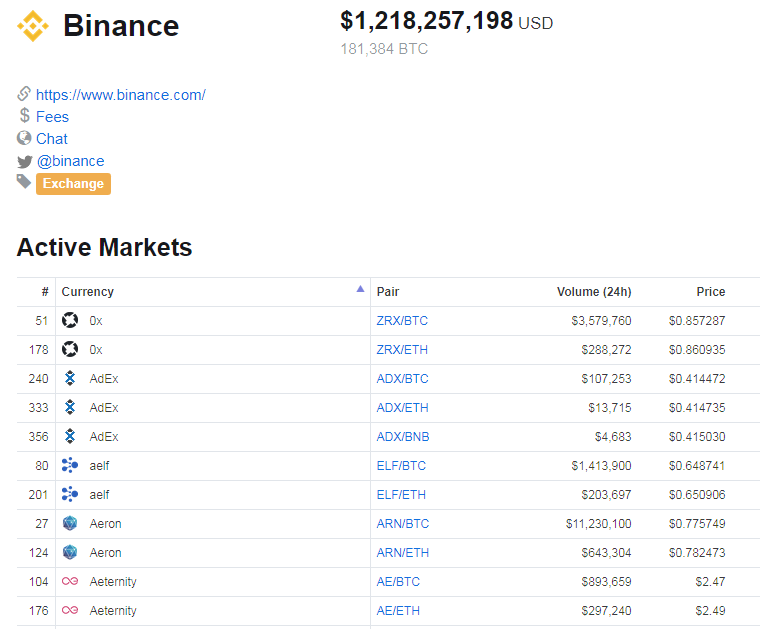Click the Active Markets heading
The height and width of the screenshot is (629, 760).
104,247
